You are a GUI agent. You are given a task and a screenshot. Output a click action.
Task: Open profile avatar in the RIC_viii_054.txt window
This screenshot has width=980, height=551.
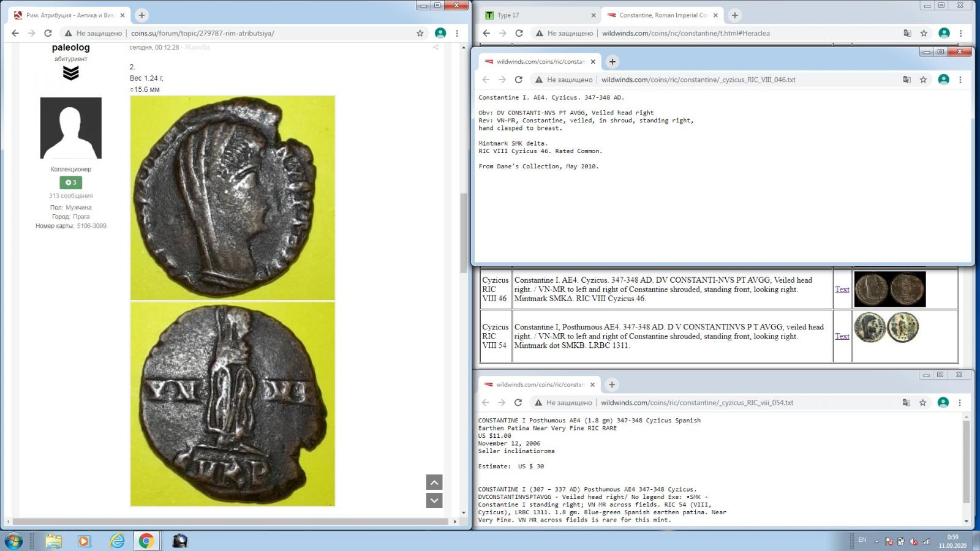click(x=943, y=403)
